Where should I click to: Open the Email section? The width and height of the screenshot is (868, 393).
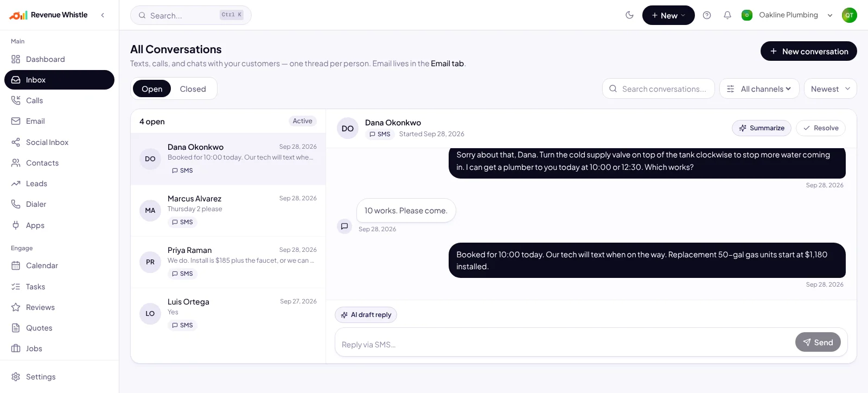click(60, 121)
